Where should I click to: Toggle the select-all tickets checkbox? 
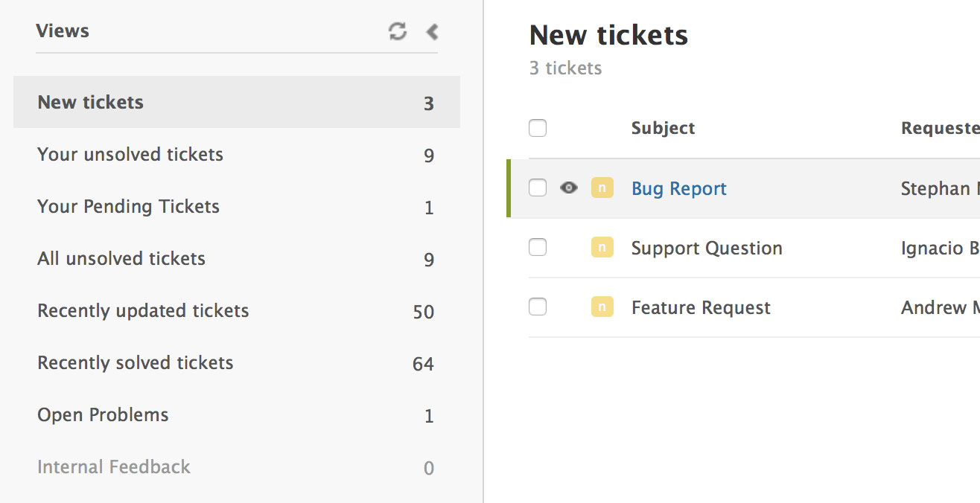[537, 127]
